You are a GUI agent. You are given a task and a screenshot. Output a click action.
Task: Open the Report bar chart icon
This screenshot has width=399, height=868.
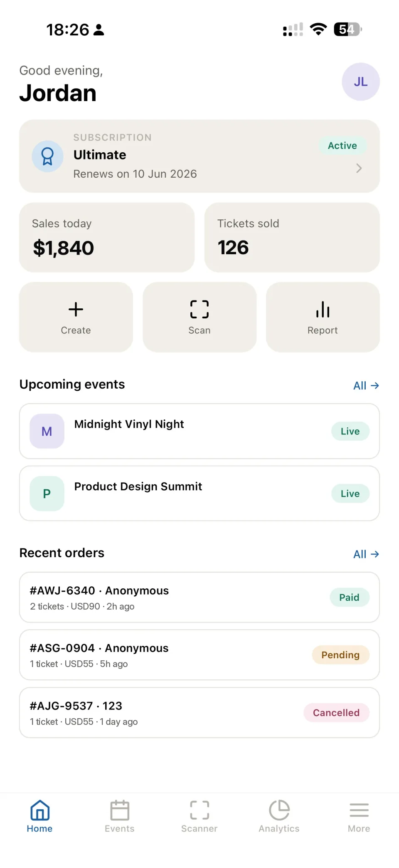(x=323, y=309)
